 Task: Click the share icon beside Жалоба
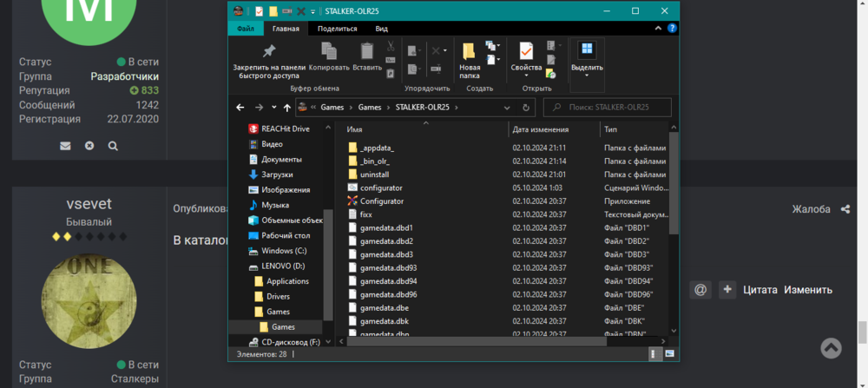845,209
